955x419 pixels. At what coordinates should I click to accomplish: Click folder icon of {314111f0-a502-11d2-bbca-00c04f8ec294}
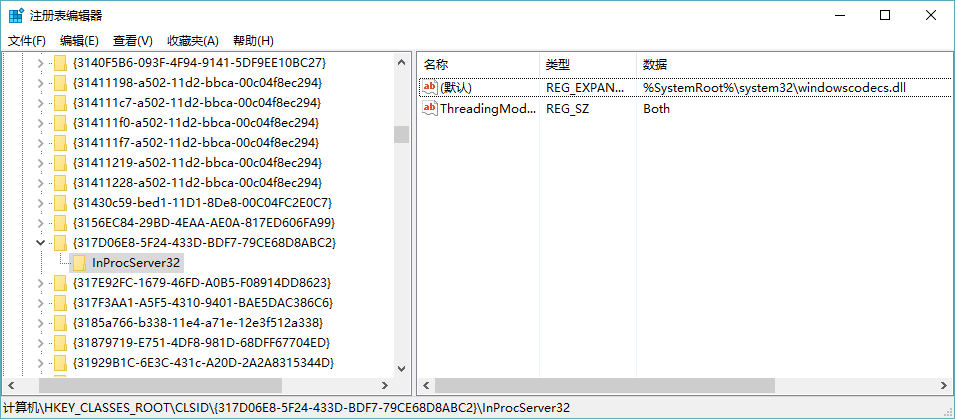click(60, 123)
